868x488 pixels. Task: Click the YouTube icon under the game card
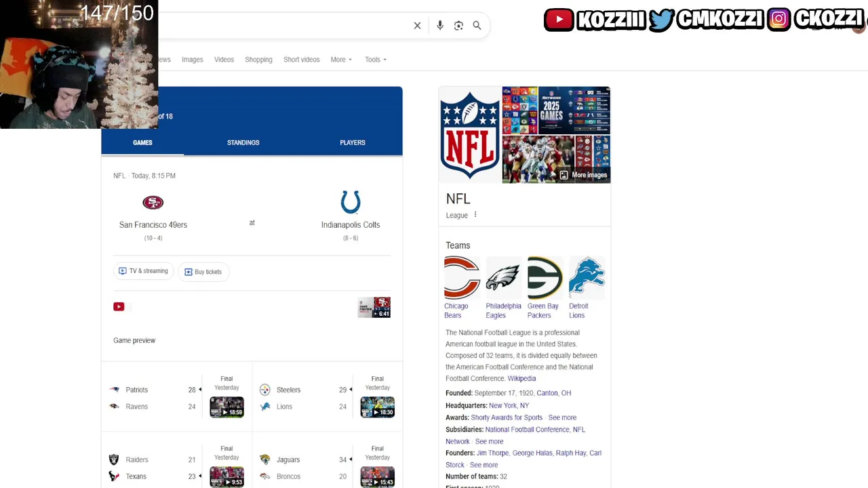pyautogui.click(x=119, y=306)
